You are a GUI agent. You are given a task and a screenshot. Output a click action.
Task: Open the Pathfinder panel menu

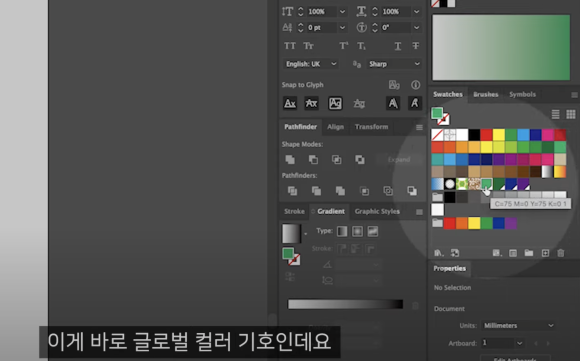coord(419,127)
